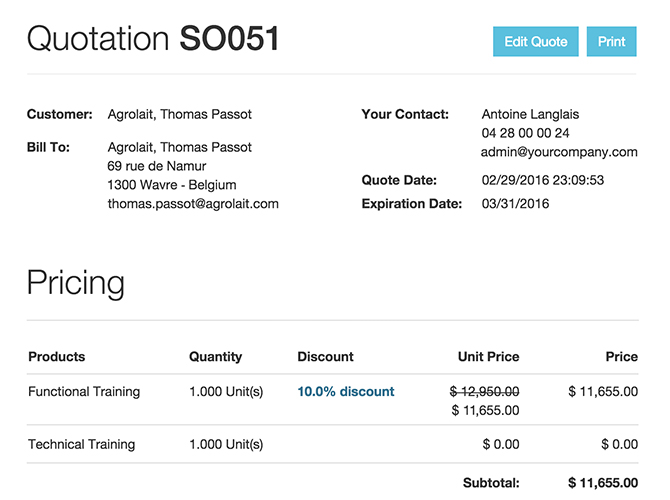Click the Pricing section heading
The height and width of the screenshot is (500, 670).
pos(76,283)
